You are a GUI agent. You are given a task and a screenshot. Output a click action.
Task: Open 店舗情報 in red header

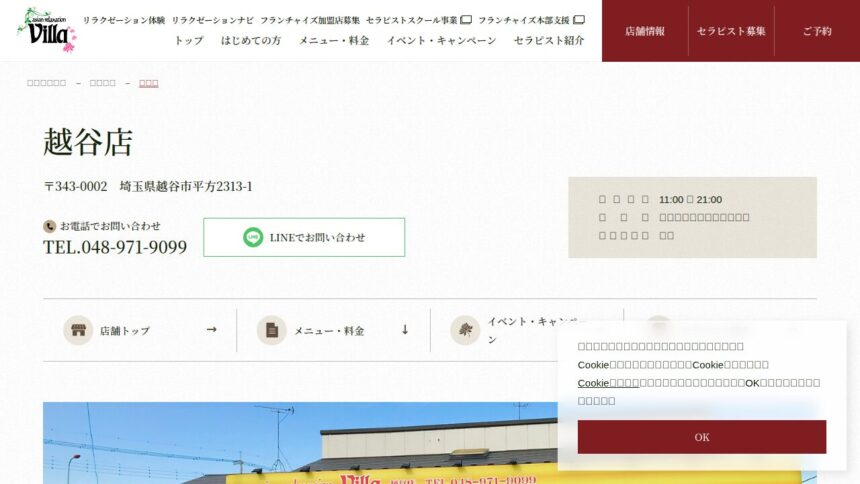645,31
